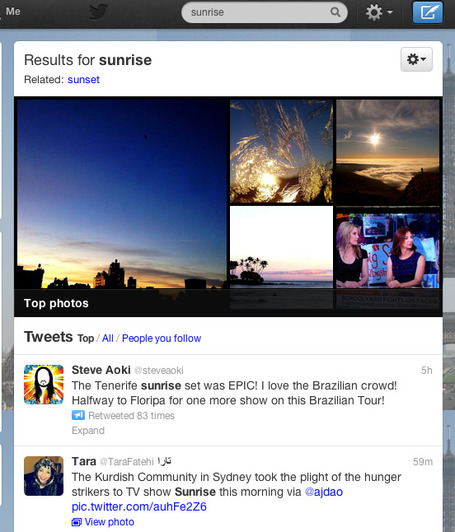Click Retweeted 83 times text
Viewport: 455px width, 532px height.
[x=131, y=416]
